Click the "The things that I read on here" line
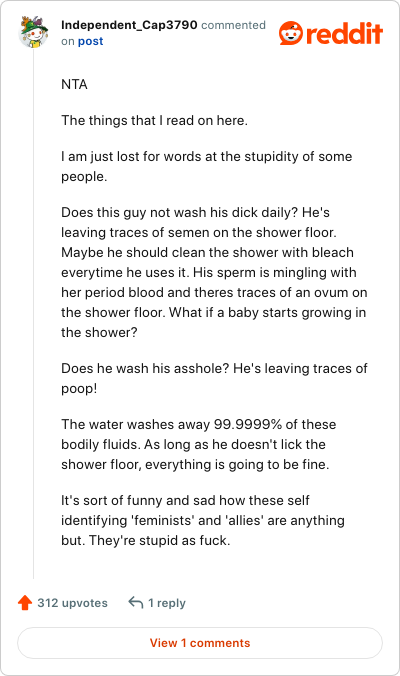 pyautogui.click(x=154, y=120)
